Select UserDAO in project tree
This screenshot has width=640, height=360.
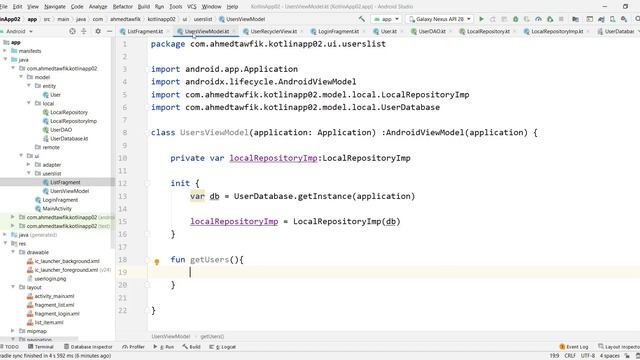click(x=61, y=130)
